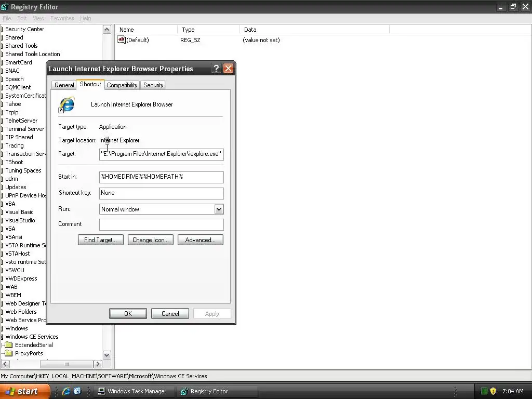
Task: Open the Favorites menu
Action: 62,18
